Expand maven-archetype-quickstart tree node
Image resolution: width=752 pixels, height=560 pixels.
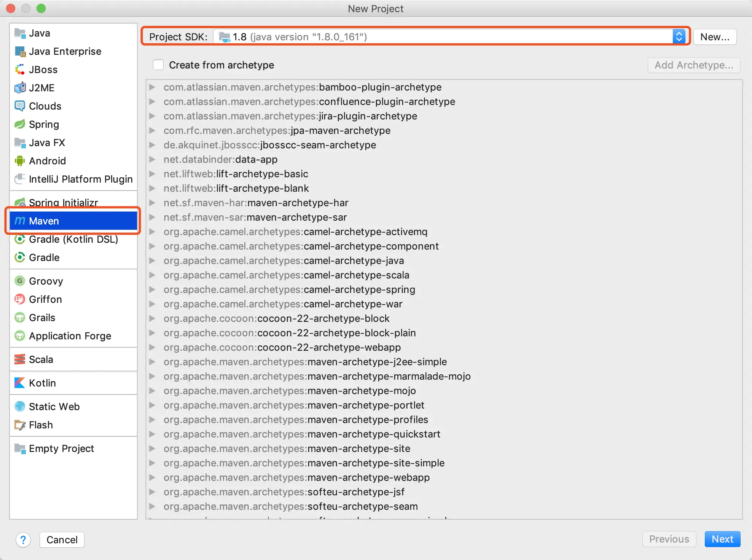152,434
